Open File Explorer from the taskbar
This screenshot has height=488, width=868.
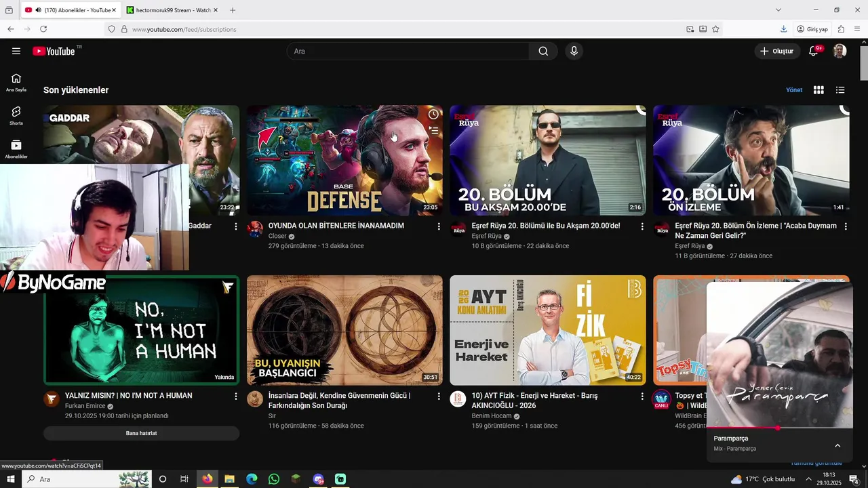pos(229,479)
